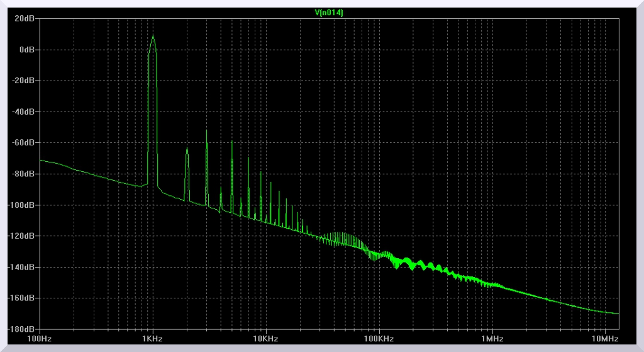Click the -60dB label on the axis
Screen dimensions: 644x352
24,143
